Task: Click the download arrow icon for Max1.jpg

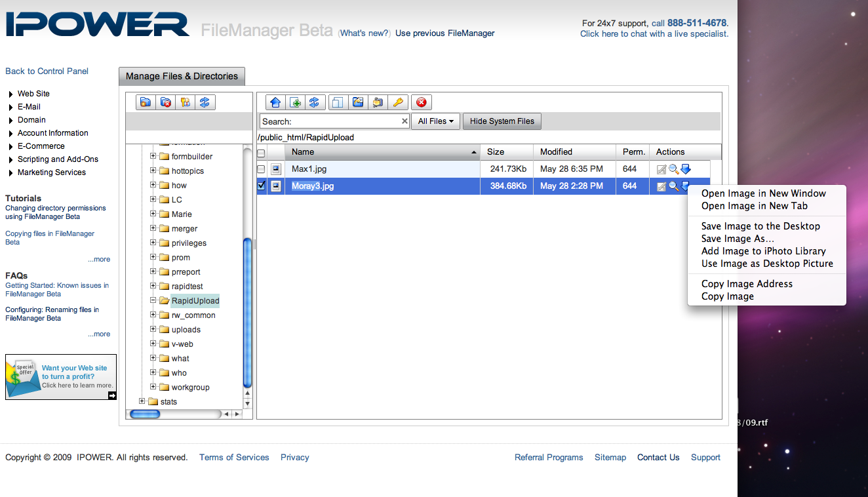Action: 686,169
